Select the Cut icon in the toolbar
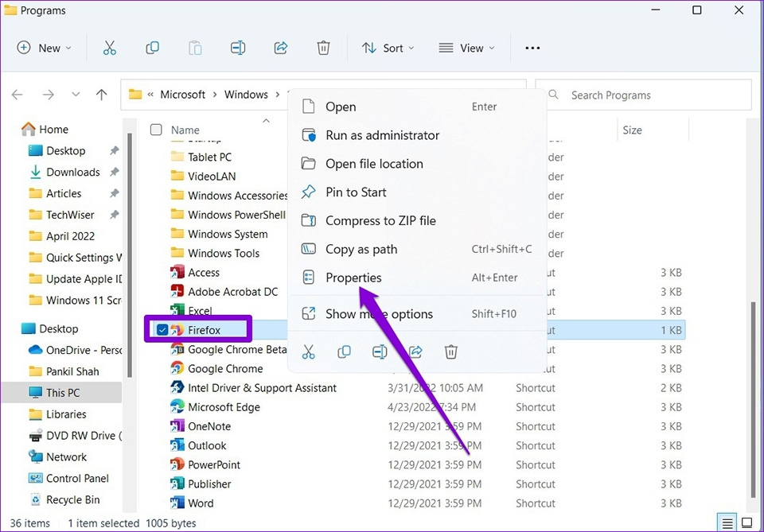 coord(110,48)
